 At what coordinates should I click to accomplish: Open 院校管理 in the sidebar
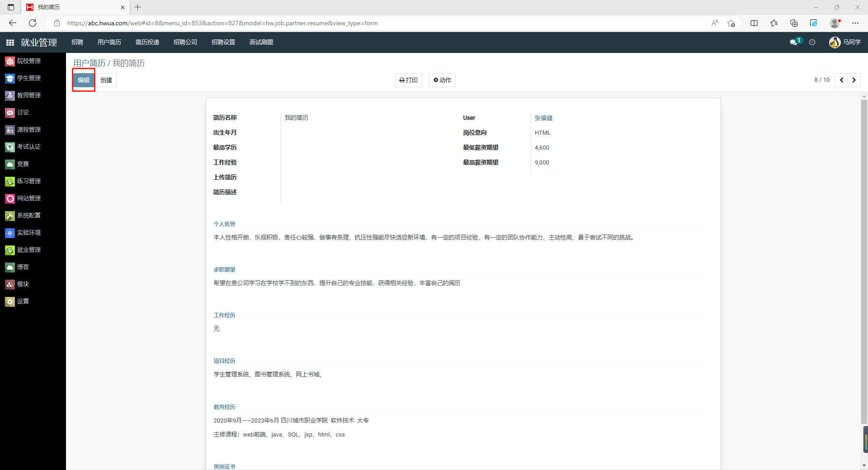point(24,61)
